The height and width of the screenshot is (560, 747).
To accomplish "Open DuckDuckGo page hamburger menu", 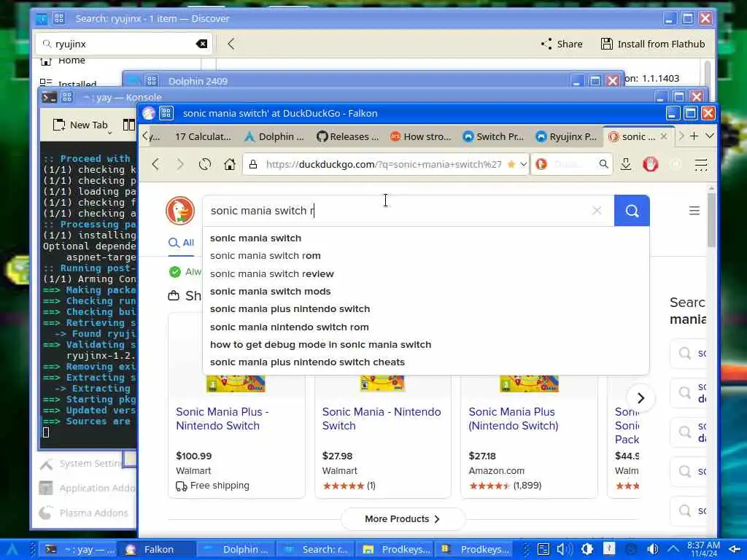I will pyautogui.click(x=694, y=211).
